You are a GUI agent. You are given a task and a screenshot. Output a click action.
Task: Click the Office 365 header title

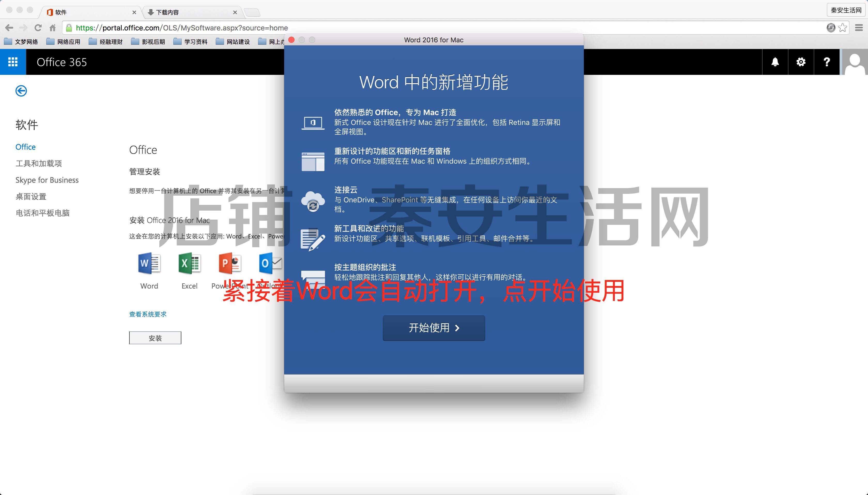coord(61,62)
